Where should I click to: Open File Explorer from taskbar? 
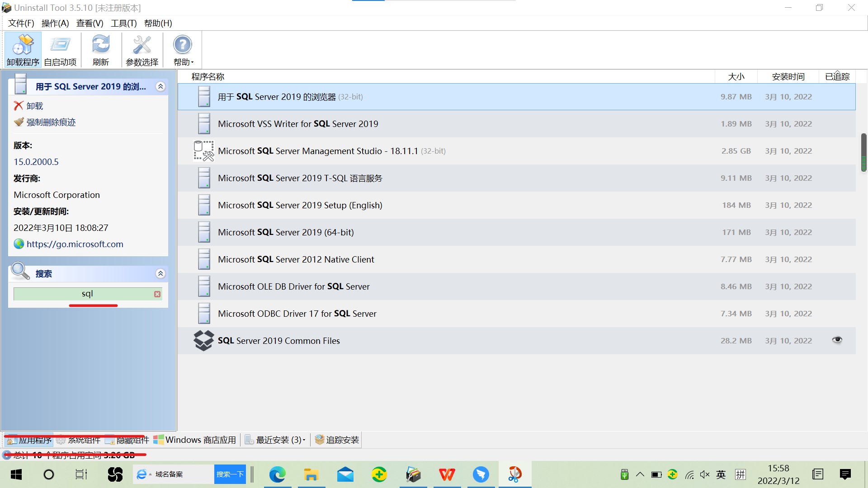(x=311, y=474)
